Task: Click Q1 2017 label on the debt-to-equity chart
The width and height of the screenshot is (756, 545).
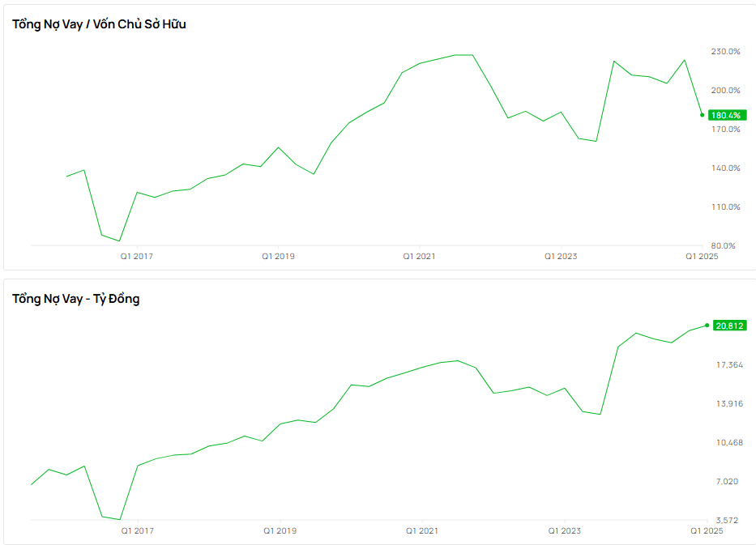Action: click(x=137, y=257)
